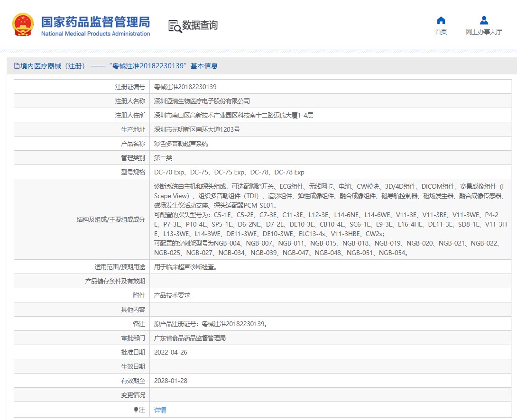Click the product name 彩色多普勒超声系统
Screen dimensions: 517x420
click(x=181, y=144)
